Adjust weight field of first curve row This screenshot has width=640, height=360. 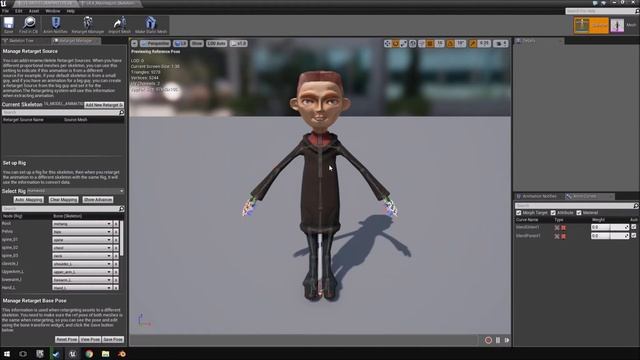[610, 227]
